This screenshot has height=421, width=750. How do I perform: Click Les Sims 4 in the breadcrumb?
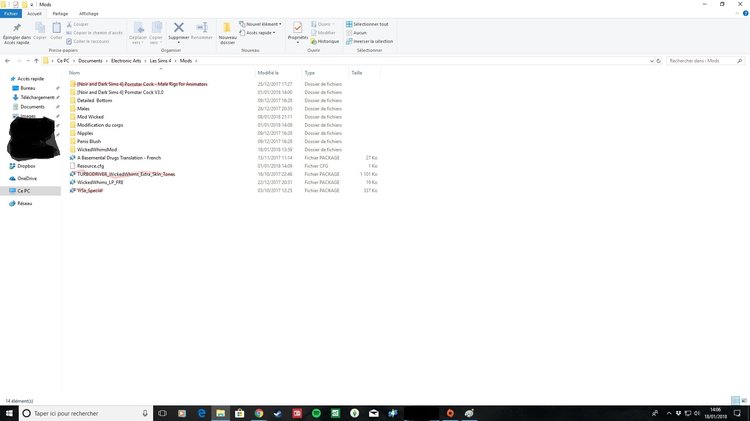(x=160, y=61)
